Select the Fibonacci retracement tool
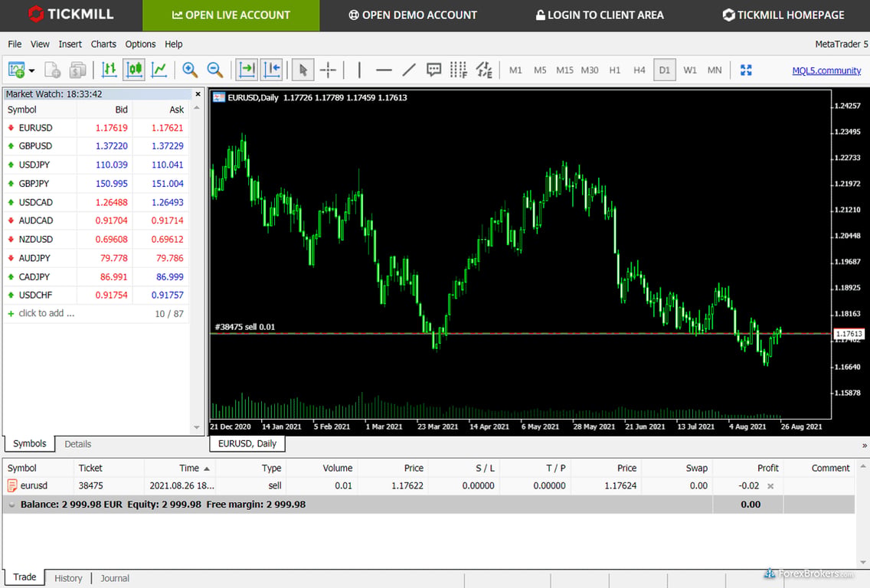The width and height of the screenshot is (870, 588). [x=458, y=70]
